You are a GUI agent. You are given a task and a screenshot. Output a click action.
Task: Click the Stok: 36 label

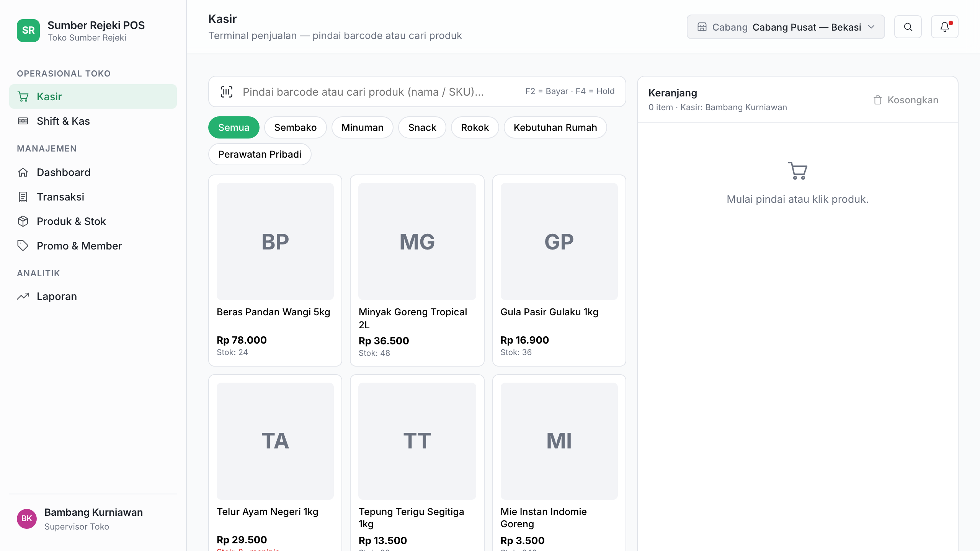pyautogui.click(x=516, y=352)
